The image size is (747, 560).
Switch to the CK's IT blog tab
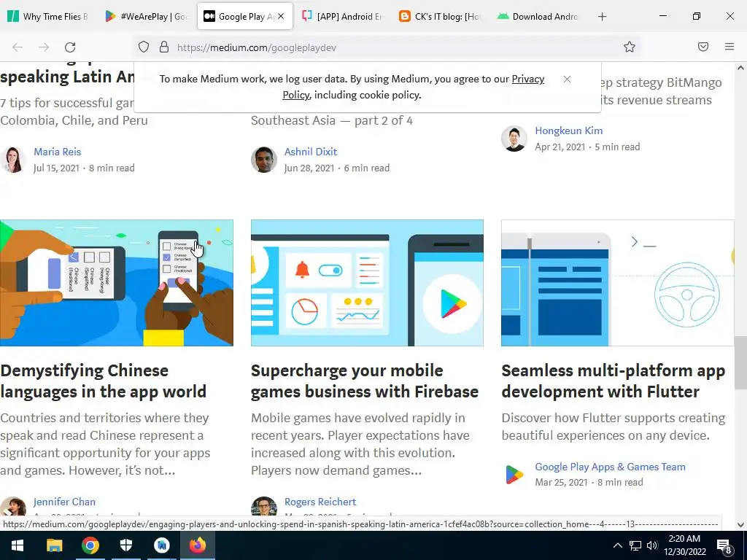tap(441, 17)
